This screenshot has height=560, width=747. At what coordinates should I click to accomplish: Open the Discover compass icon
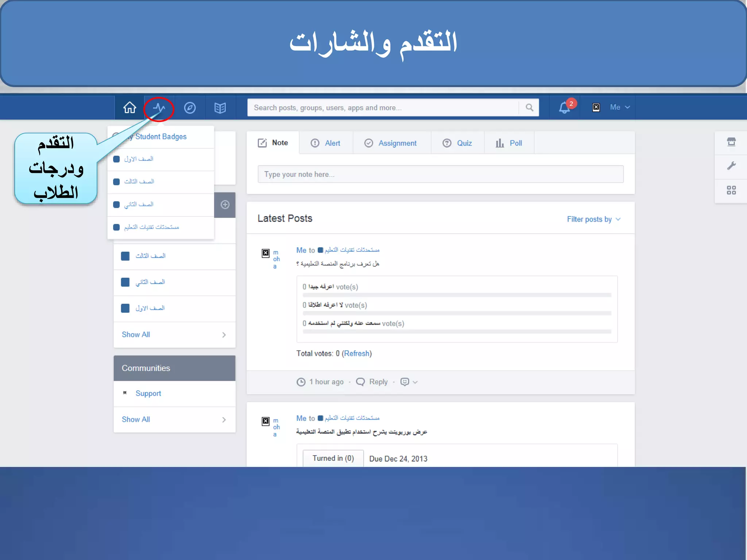[x=190, y=108]
